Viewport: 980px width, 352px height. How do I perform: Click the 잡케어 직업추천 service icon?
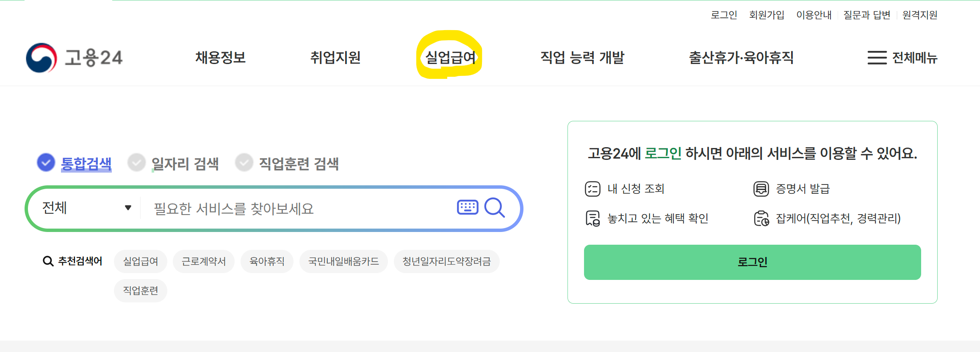pyautogui.click(x=761, y=218)
